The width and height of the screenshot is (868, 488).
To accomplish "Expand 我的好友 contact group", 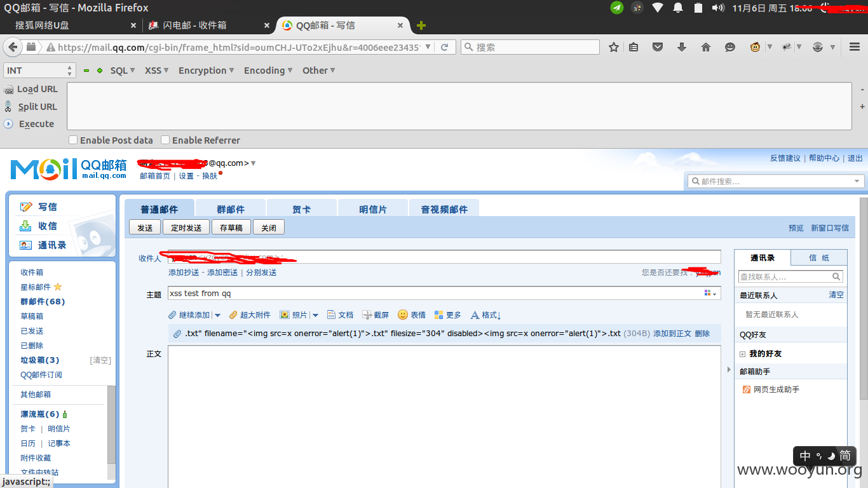I will 742,354.
